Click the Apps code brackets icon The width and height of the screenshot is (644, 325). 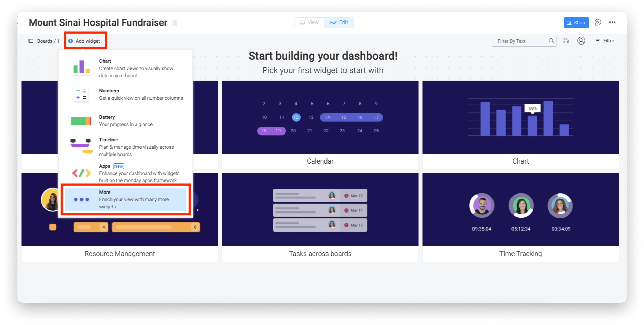(81, 173)
